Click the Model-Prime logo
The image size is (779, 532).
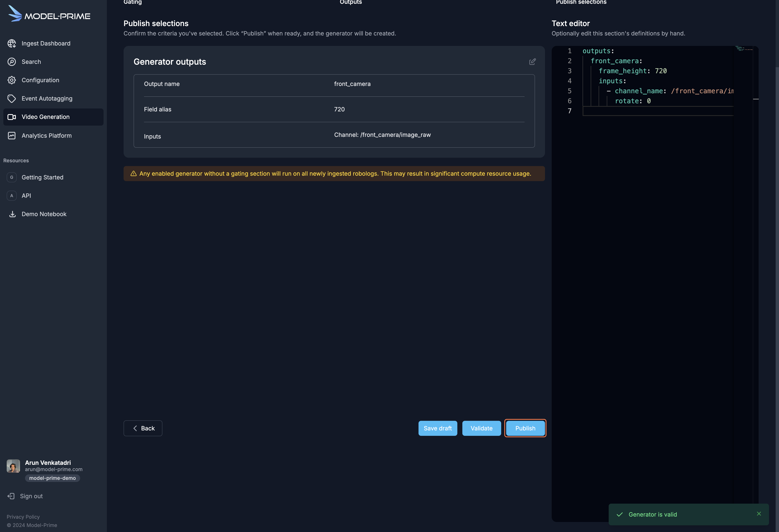(49, 14)
